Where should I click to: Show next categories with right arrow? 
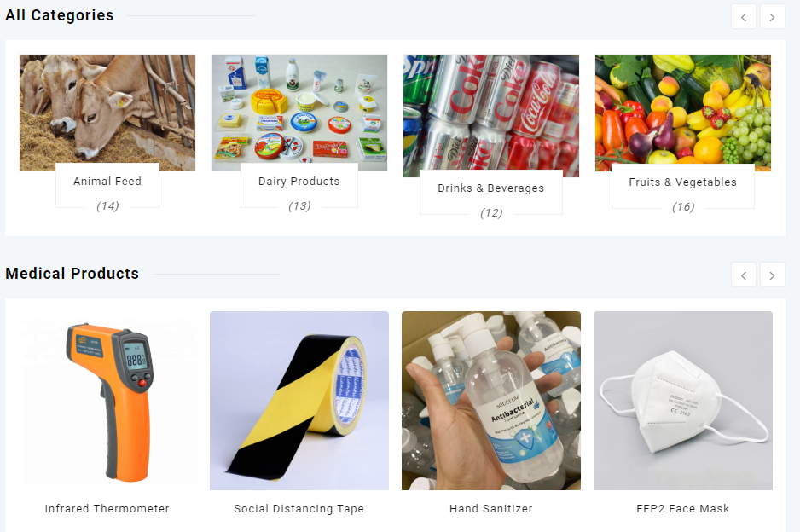click(x=772, y=17)
